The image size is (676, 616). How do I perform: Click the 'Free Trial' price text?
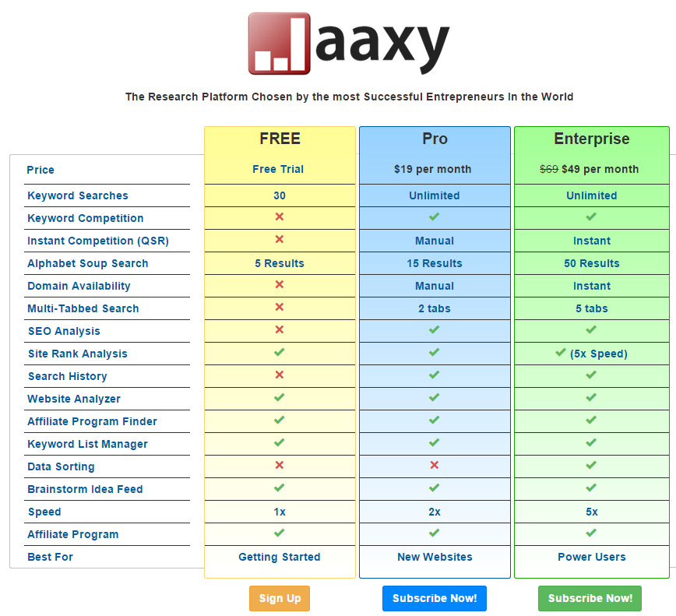click(278, 169)
